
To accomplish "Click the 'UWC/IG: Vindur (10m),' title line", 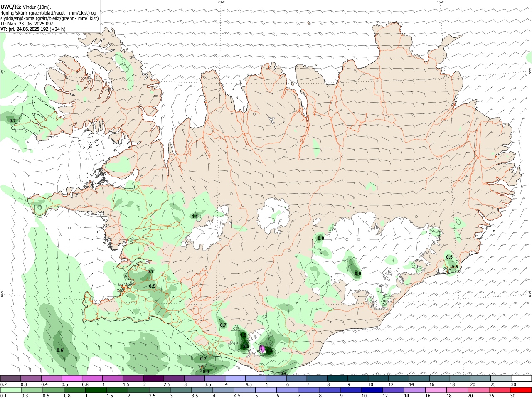I will (x=26, y=7).
